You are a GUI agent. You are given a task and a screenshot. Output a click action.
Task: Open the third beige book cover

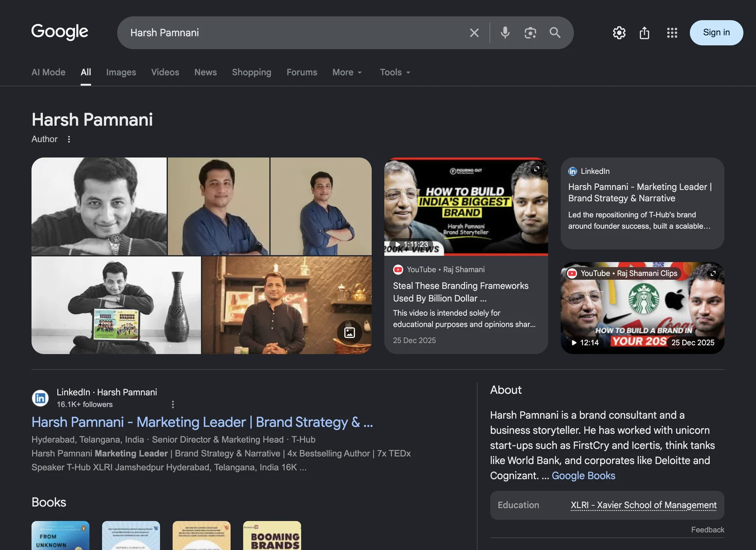coord(202,535)
